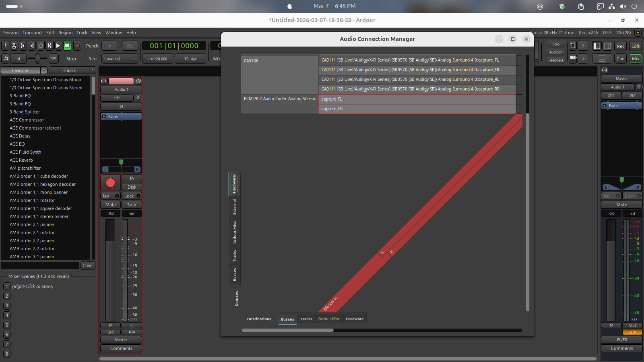Toggle Audio 1 strip width icon
The height and width of the screenshot is (362, 644).
click(x=104, y=81)
